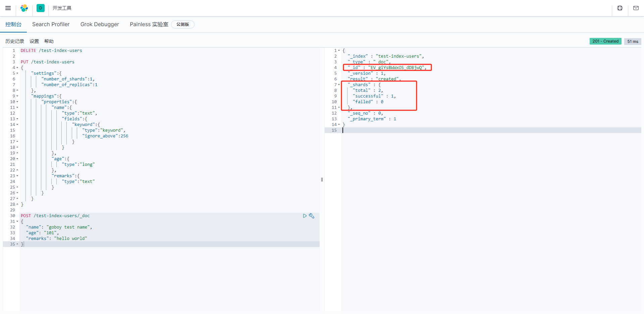Collapse the POST body at line 31
The image size is (644, 314).
pos(17,222)
